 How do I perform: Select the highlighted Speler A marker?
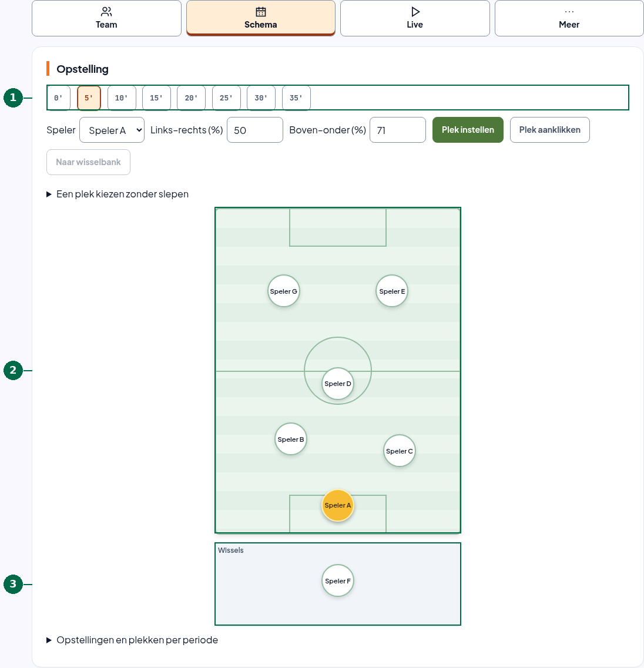click(x=338, y=505)
